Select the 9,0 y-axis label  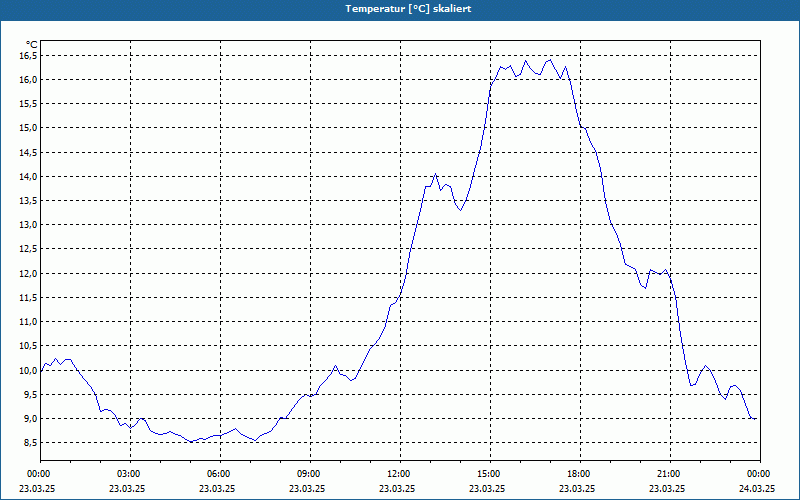click(31, 419)
